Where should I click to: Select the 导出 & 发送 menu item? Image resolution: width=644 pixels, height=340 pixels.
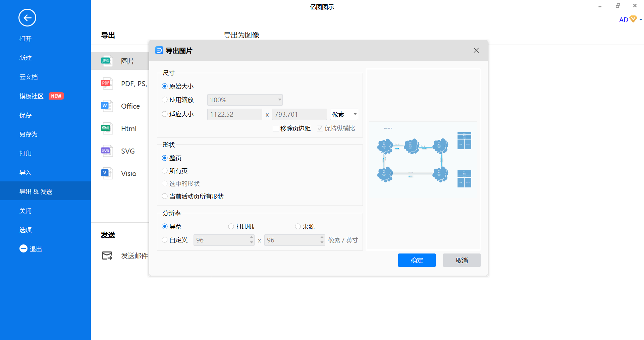pos(45,191)
